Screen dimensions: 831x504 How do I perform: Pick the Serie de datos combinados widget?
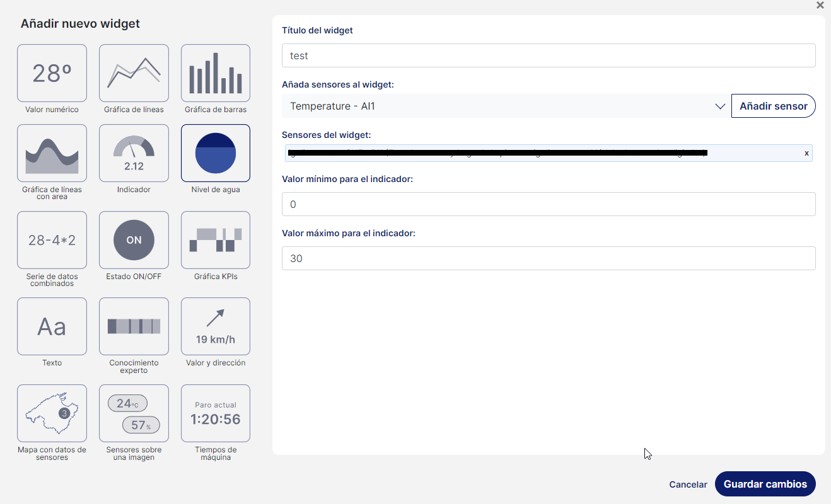click(52, 240)
